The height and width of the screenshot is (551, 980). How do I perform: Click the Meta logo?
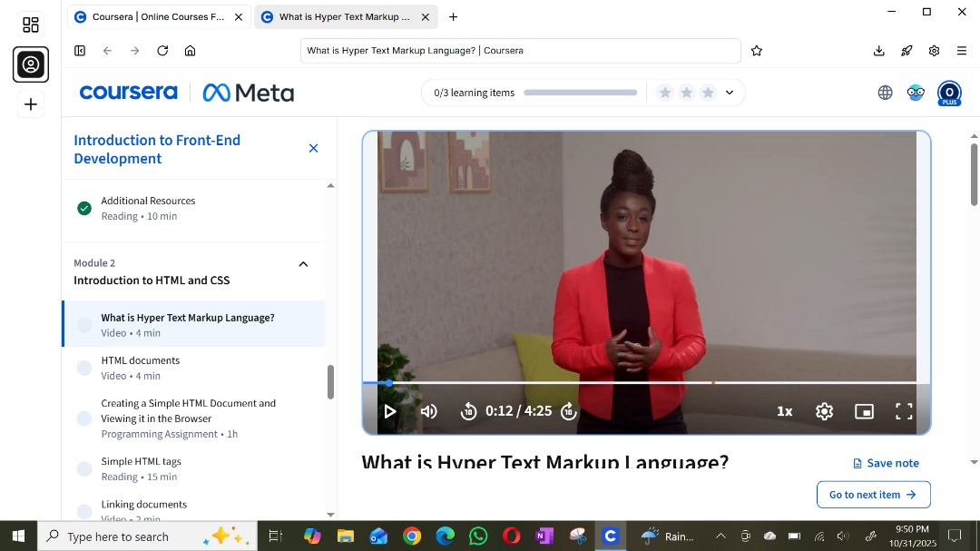coord(249,93)
